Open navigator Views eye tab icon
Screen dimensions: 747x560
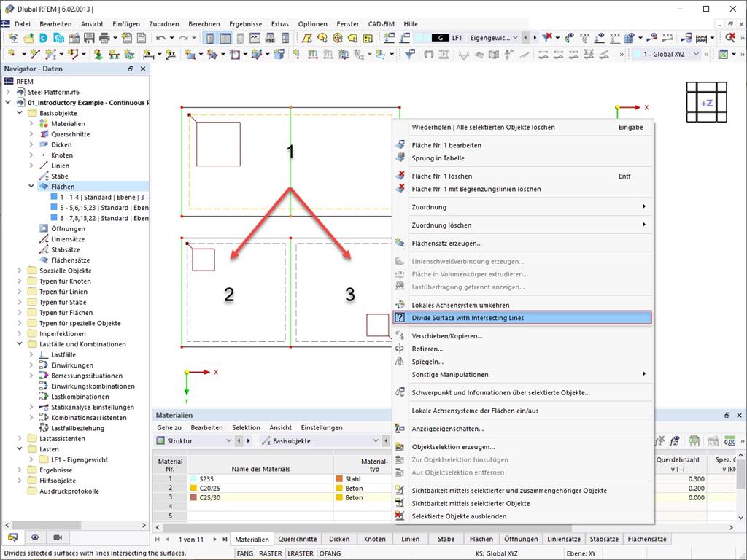coord(35,537)
